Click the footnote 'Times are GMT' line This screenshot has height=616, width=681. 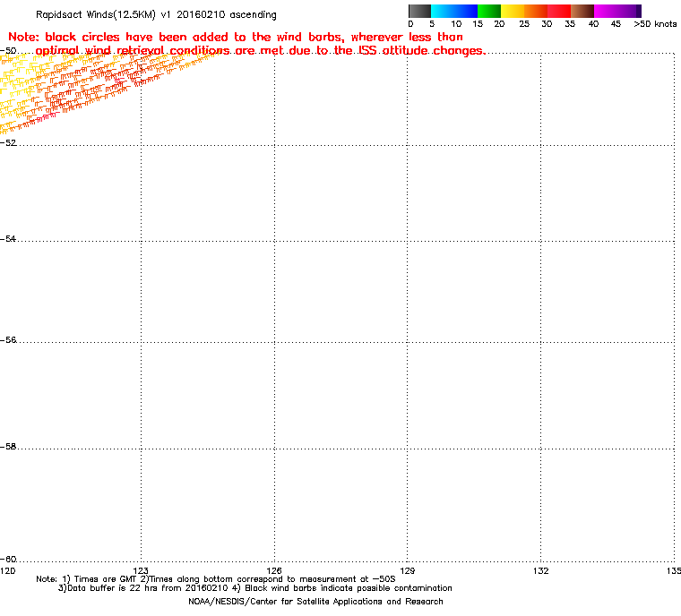coord(216,579)
